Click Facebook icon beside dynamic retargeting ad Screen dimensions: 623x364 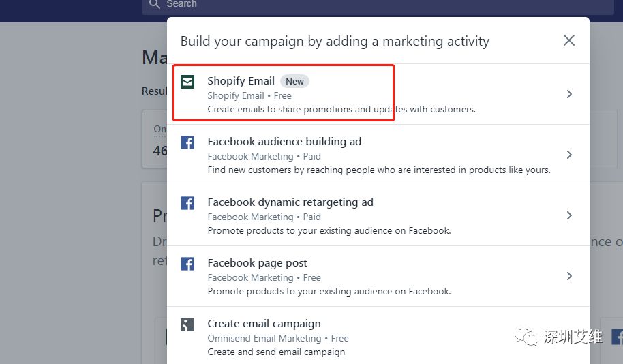tap(187, 203)
